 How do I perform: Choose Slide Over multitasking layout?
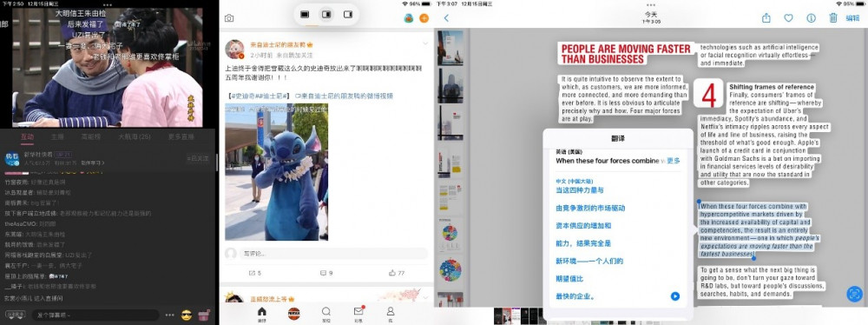[x=348, y=15]
